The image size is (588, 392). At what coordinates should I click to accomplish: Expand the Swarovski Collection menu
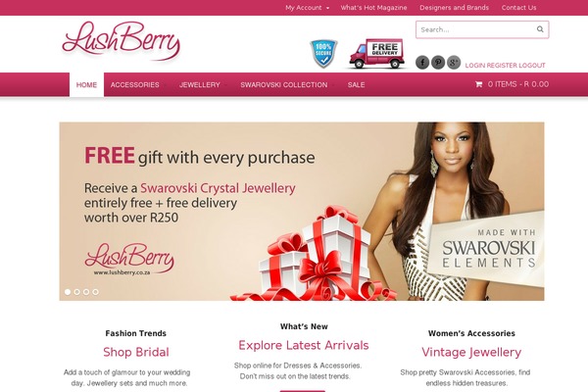pos(284,85)
